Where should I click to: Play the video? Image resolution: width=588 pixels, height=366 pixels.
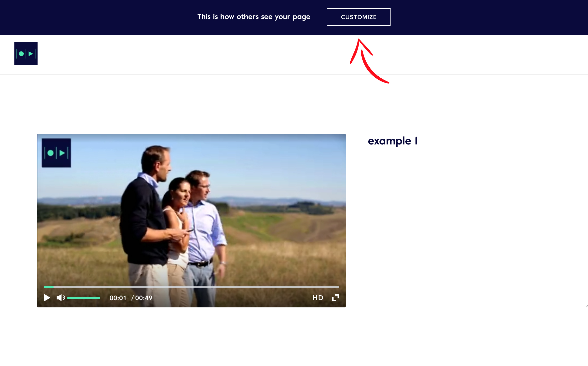47,298
